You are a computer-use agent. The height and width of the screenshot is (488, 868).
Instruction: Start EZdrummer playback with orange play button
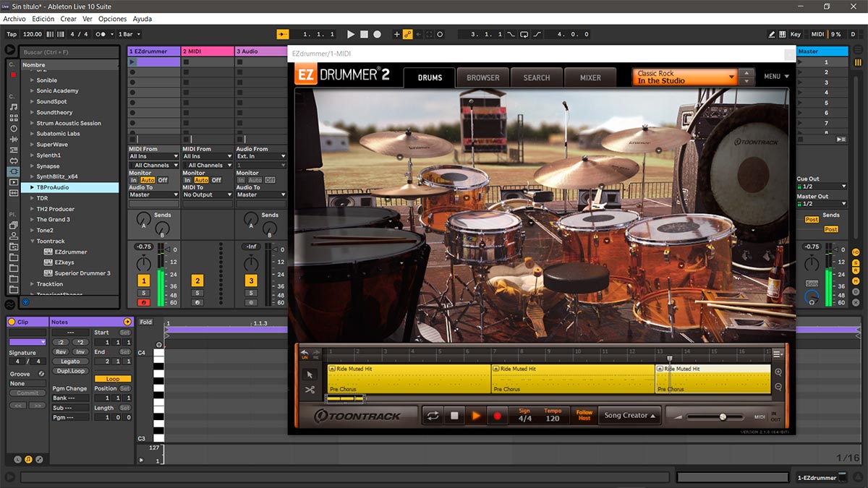coord(476,416)
